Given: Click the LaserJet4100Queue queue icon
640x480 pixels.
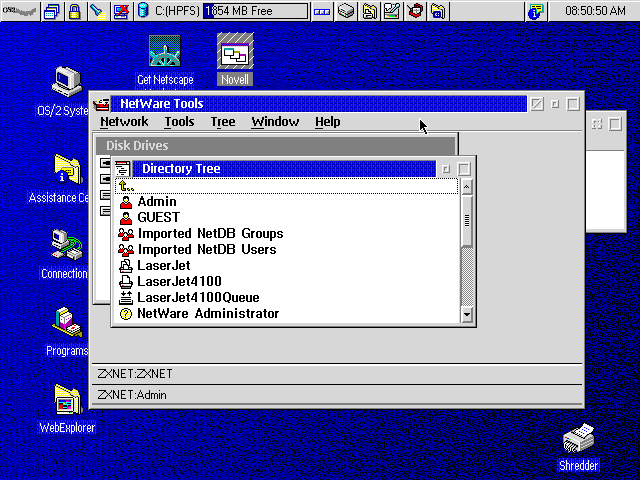Looking at the screenshot, I should pos(126,298).
